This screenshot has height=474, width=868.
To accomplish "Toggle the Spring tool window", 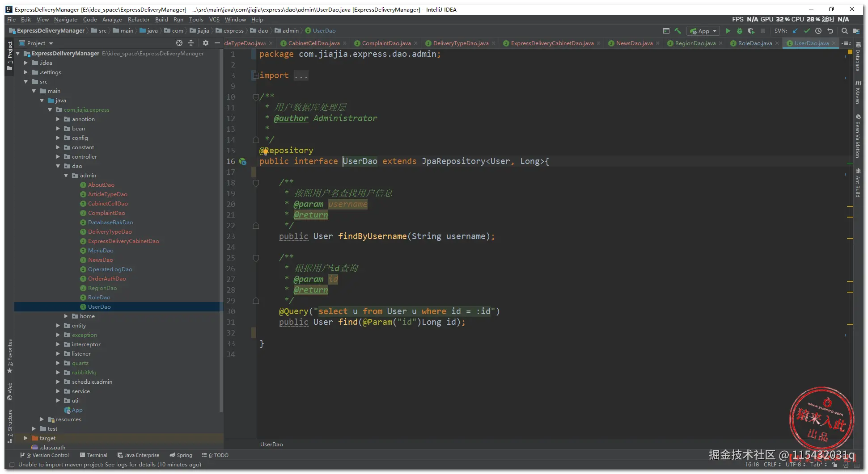I will pyautogui.click(x=181, y=455).
